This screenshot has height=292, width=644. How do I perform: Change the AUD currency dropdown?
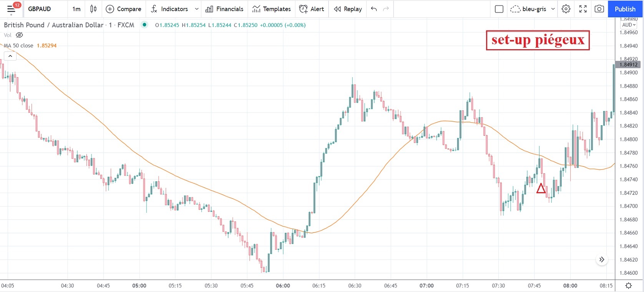(x=629, y=25)
